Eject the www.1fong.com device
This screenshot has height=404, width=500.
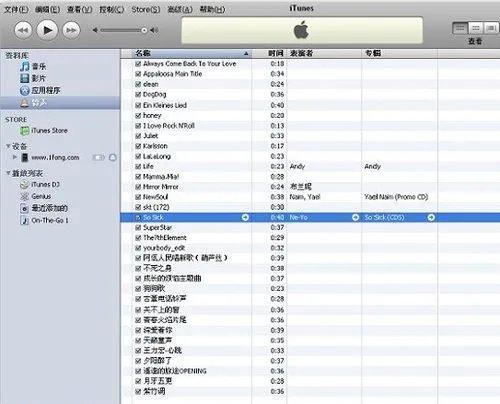pos(113,157)
